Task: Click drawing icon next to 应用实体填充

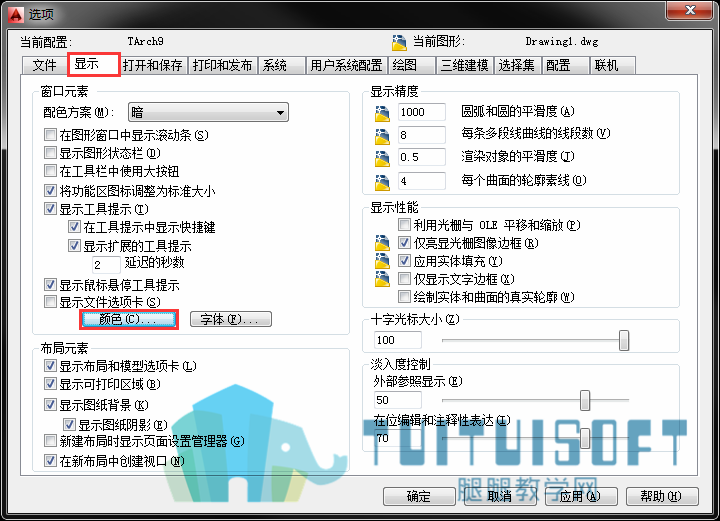Action: click(382, 261)
